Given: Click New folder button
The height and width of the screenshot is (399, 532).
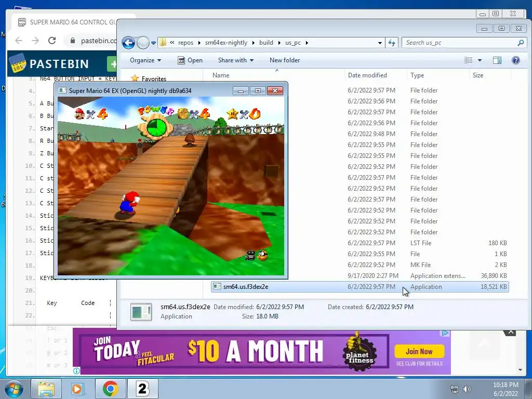Looking at the screenshot, I should 285,60.
